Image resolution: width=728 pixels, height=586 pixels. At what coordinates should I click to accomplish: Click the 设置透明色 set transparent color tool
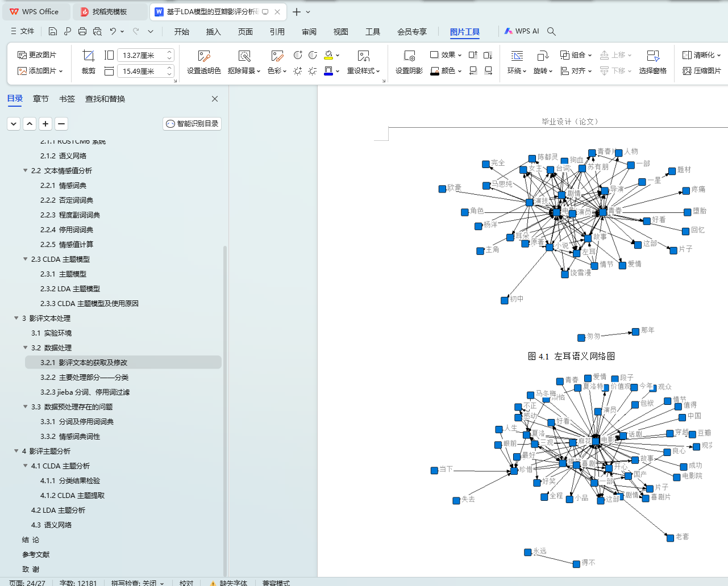[x=204, y=62]
